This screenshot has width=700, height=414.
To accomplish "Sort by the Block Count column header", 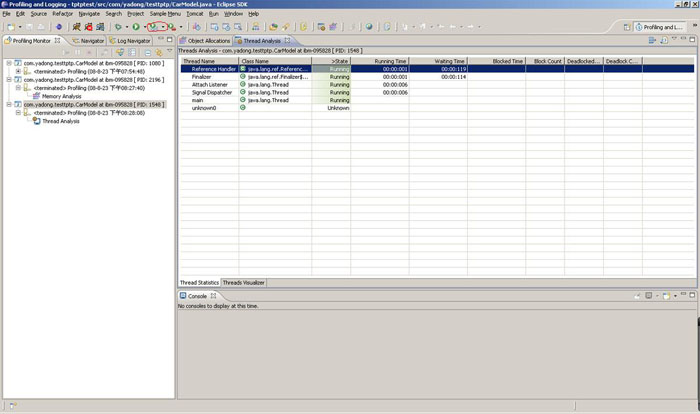I will tap(545, 61).
